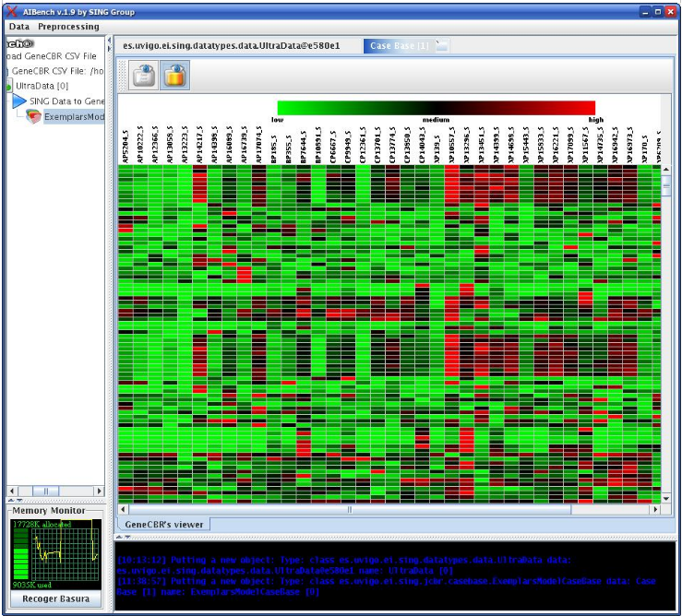Select the UltraData [0] tree item
This screenshot has width=682, height=616.
[42, 86]
